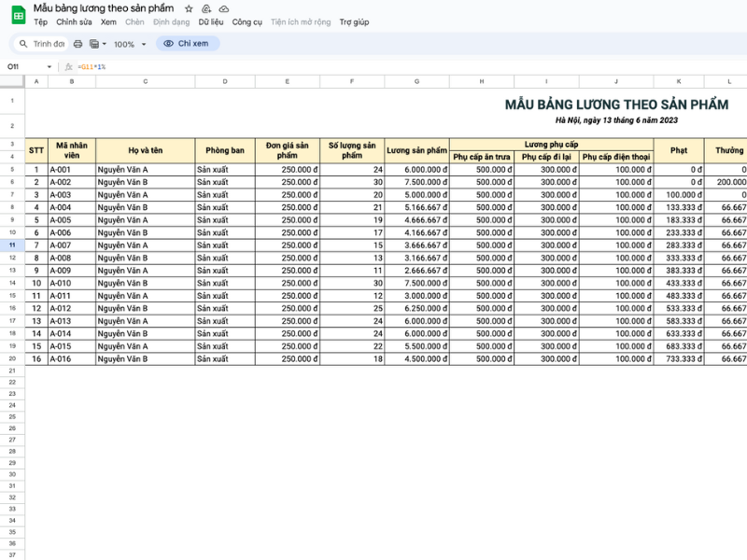Screen dimensions: 747x560
Task: Click the filter views icon
Action: [93, 44]
